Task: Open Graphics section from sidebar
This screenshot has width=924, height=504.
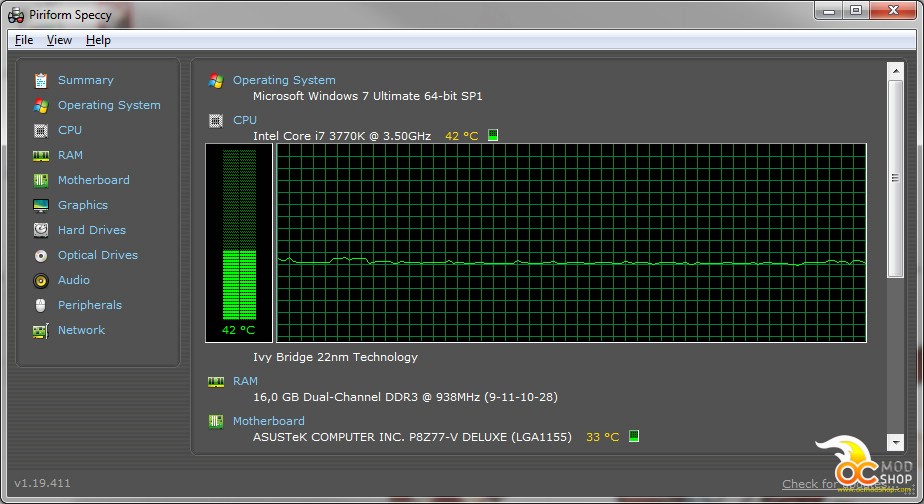Action: click(82, 205)
